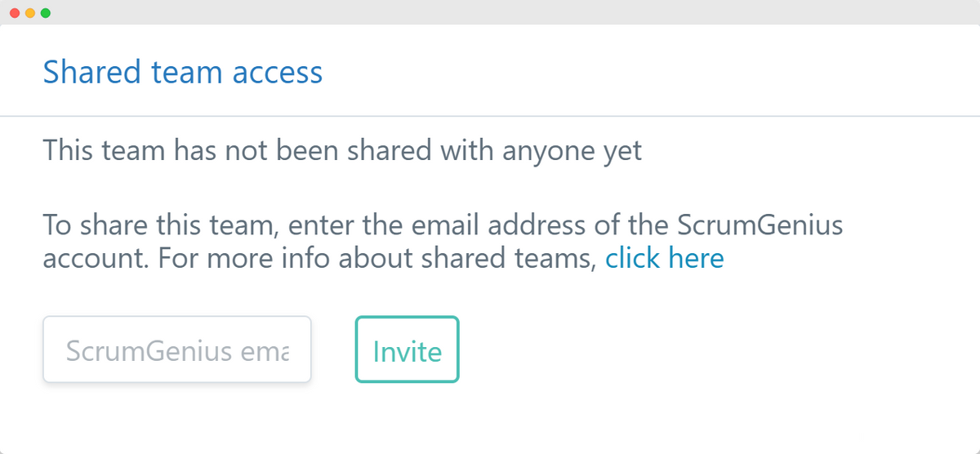The height and width of the screenshot is (454, 980).
Task: Click the 'Shared team access' heading
Action: point(183,72)
